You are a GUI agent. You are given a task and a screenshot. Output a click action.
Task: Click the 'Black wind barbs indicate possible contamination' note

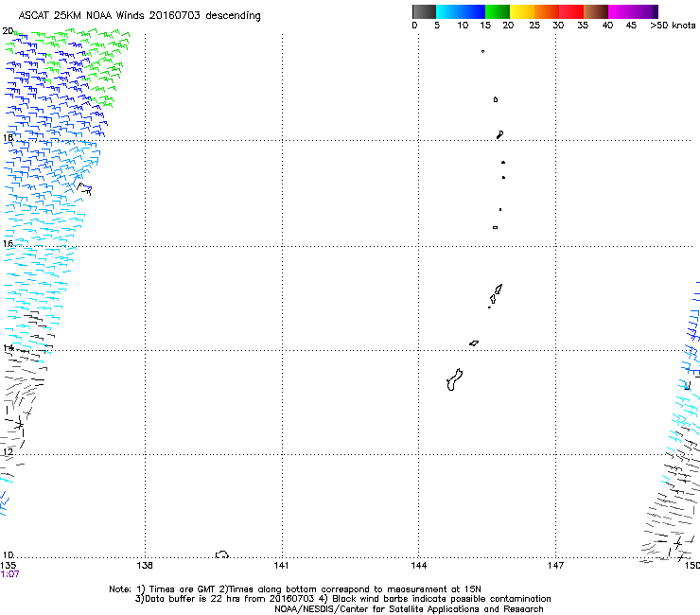pos(435,599)
